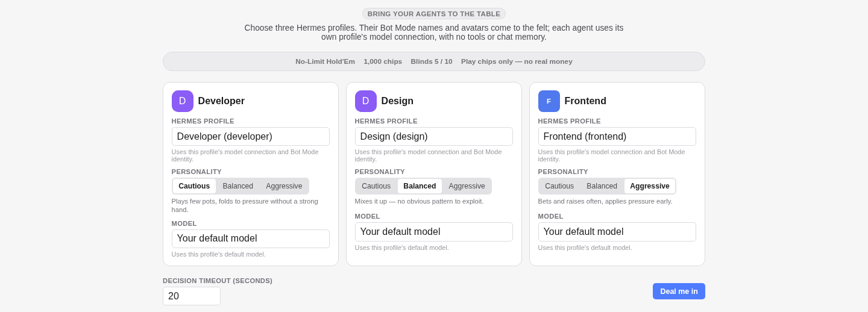This screenshot has height=312, width=868.
Task: Open the Developer (developer) Hermes profile dropdown
Action: coord(251,137)
